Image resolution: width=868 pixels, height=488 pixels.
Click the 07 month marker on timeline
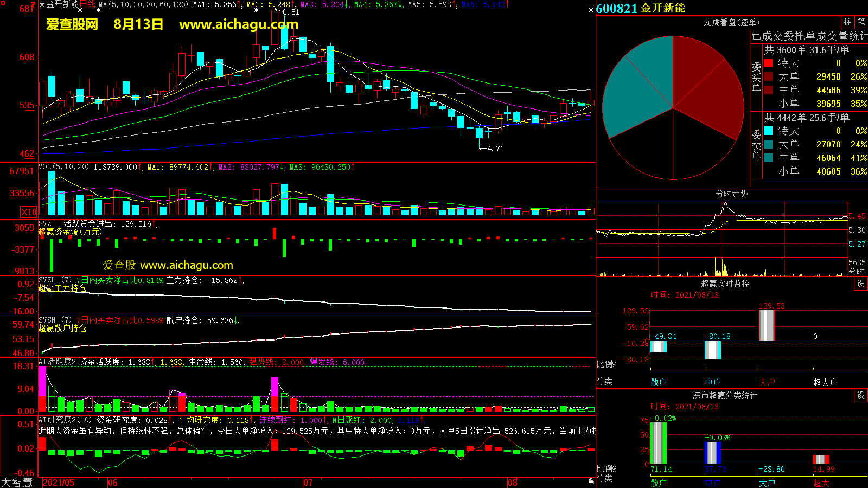(x=308, y=483)
